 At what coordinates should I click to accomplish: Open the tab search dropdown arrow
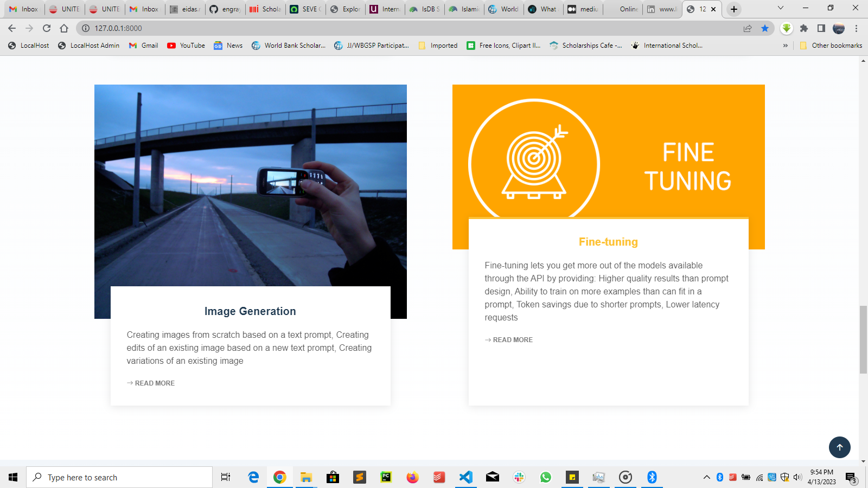(x=781, y=8)
